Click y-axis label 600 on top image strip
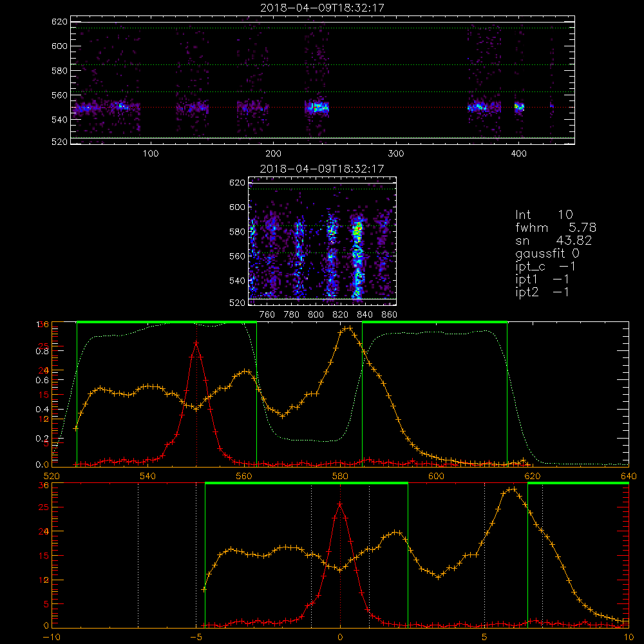This screenshot has width=644, height=644. [x=59, y=46]
